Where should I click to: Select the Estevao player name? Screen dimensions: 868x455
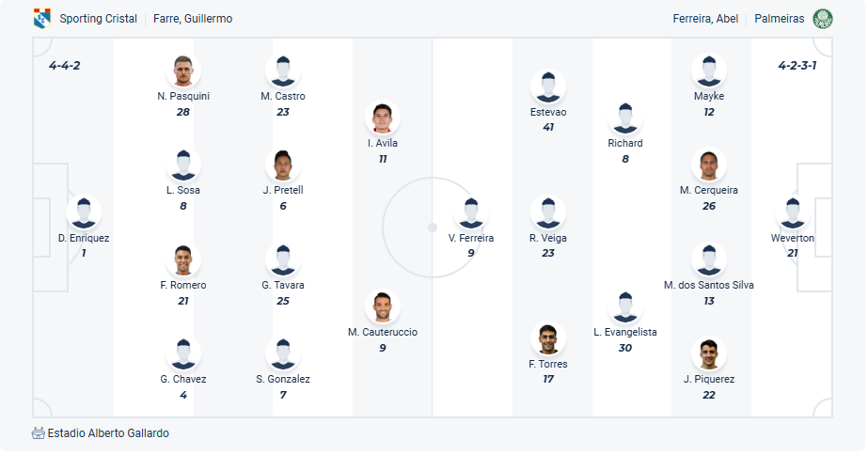click(x=548, y=112)
